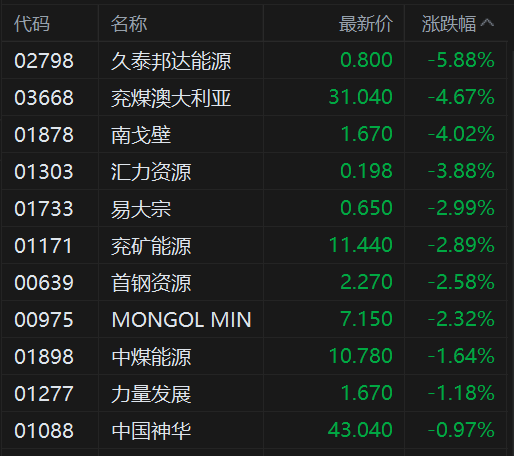Click the -5.88% change value

coord(461,60)
